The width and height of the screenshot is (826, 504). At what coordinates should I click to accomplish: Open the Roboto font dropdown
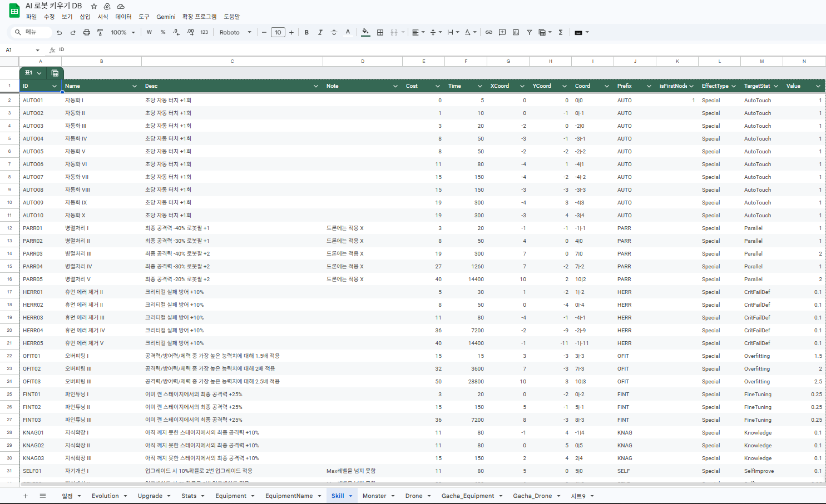coord(235,32)
